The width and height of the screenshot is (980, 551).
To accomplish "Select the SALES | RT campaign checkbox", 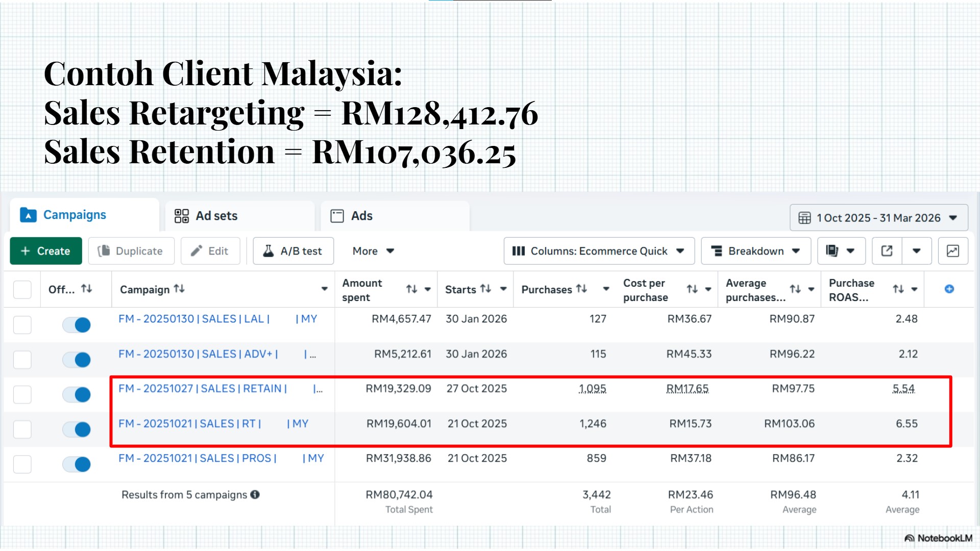I will 22,429.
